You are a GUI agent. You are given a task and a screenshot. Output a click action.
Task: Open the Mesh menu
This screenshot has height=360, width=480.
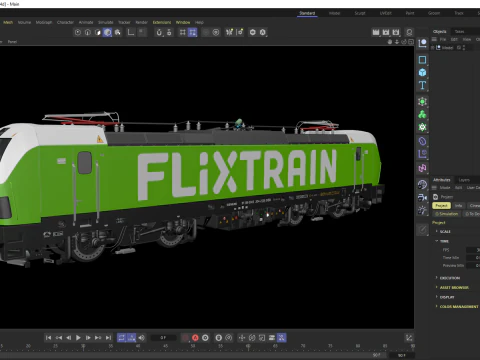[8, 22]
